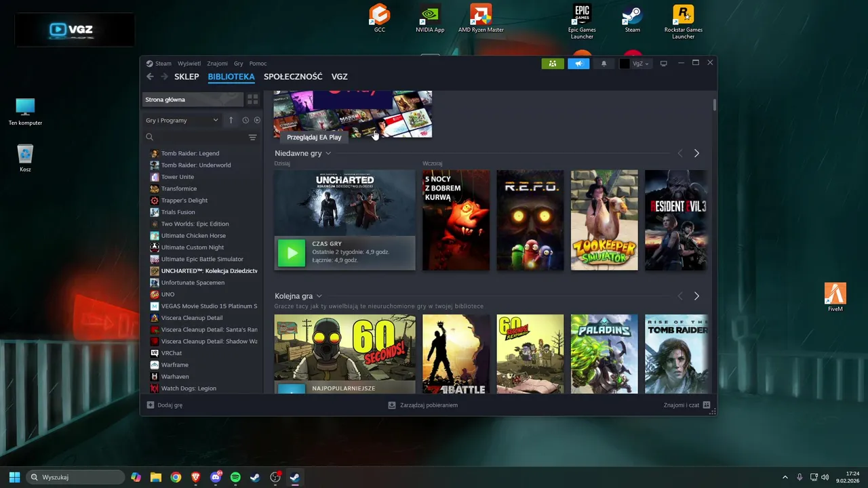Viewport: 868px width, 488px height.
Task: Open Discord from the taskbar
Action: point(216,477)
